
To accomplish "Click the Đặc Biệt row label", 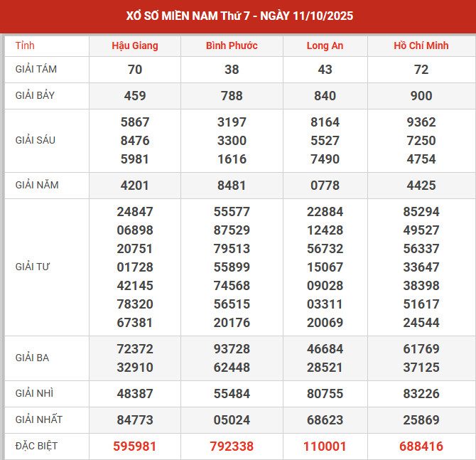I will click(x=36, y=446).
